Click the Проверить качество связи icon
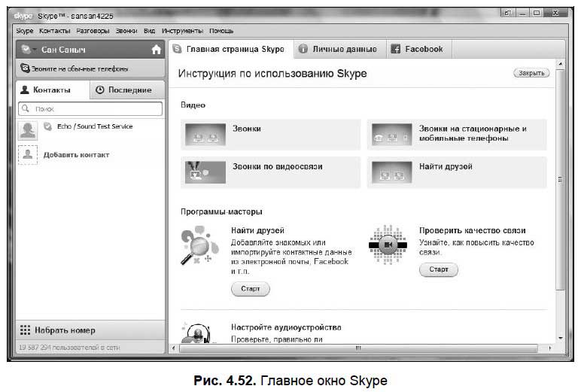 coord(388,245)
